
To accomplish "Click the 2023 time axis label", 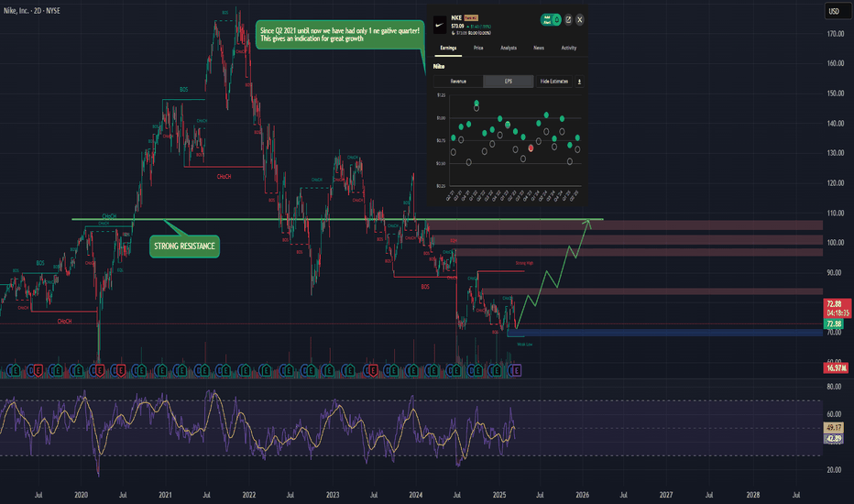I will click(333, 495).
